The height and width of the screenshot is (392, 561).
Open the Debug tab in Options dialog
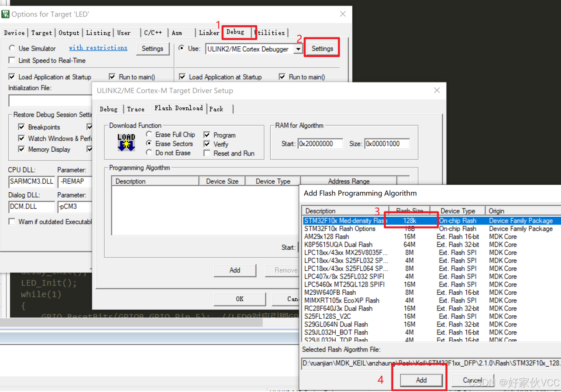(x=235, y=32)
